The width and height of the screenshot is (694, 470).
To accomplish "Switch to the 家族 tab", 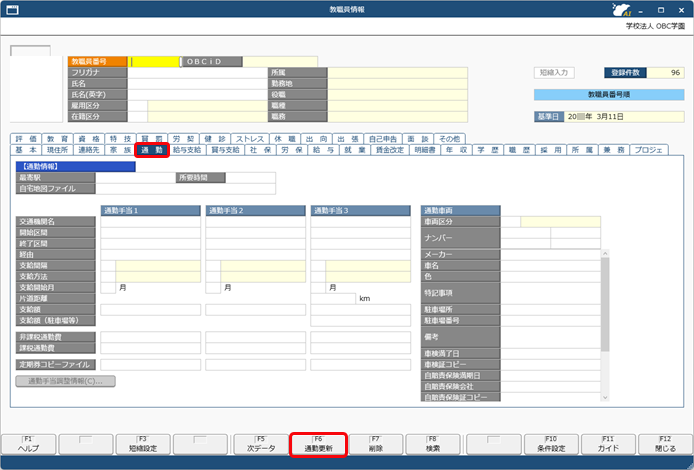I will tap(121, 149).
